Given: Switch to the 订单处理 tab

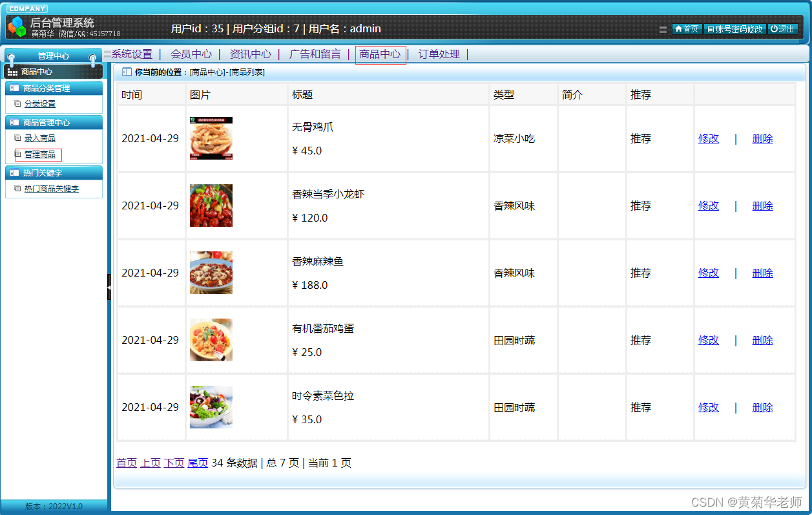Looking at the screenshot, I should (x=438, y=54).
